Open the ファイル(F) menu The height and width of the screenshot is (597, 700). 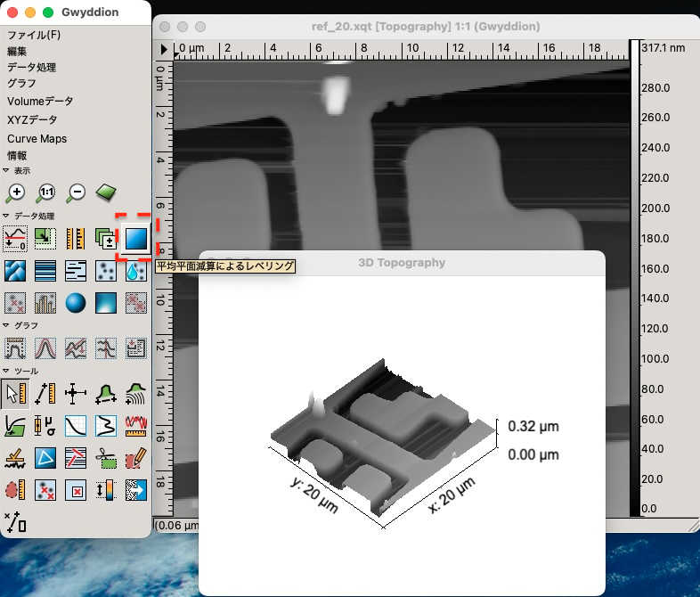(34, 35)
